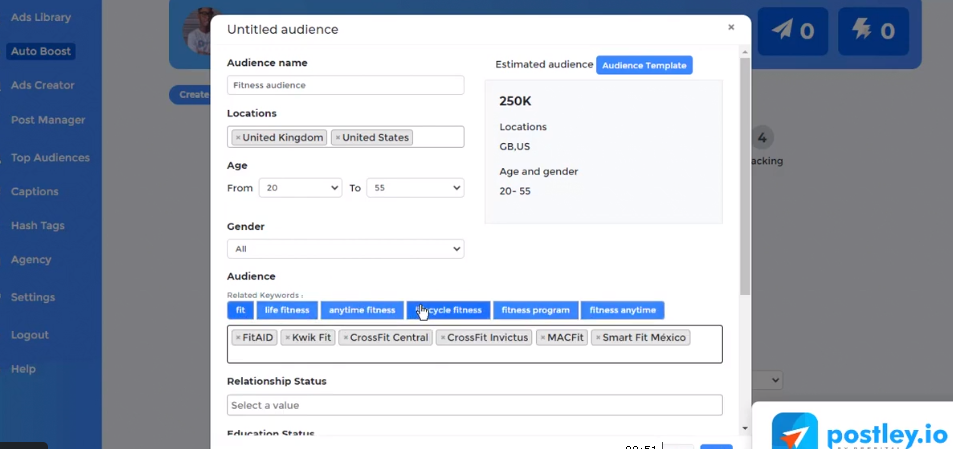Remove the FitAID audience tag

(x=238, y=338)
